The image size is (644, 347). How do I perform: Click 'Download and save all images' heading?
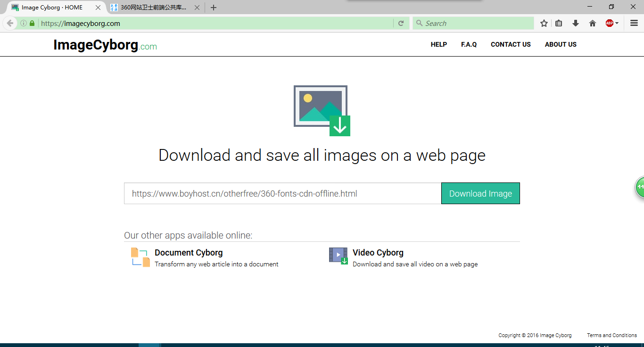coord(322,155)
